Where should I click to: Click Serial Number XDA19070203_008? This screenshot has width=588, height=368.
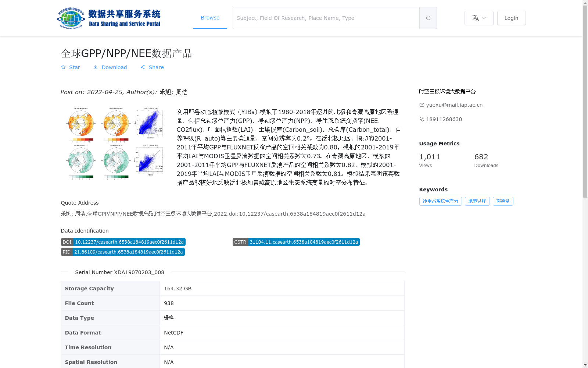tap(119, 272)
